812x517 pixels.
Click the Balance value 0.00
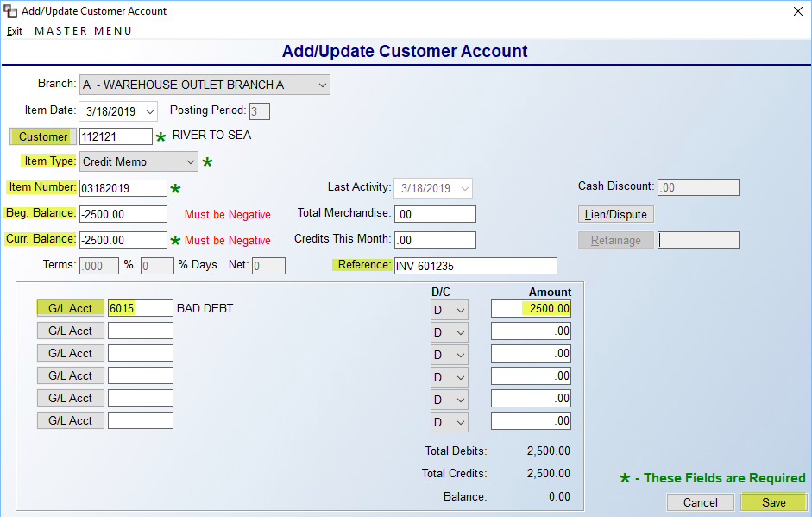[x=559, y=497]
